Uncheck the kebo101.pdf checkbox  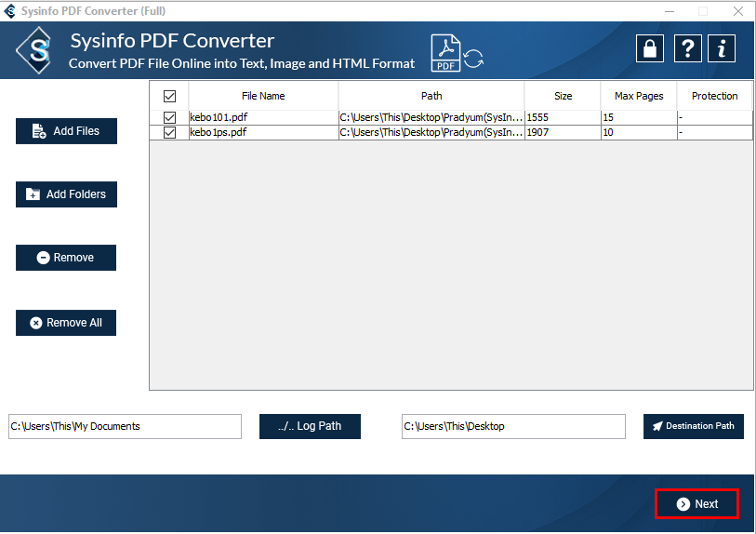click(x=169, y=118)
